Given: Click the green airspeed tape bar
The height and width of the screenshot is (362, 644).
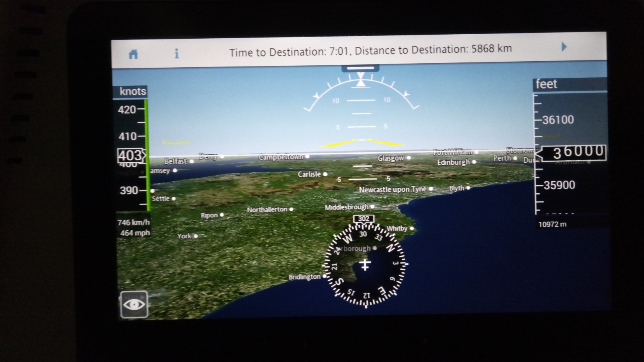Looking at the screenshot, I should (x=147, y=155).
